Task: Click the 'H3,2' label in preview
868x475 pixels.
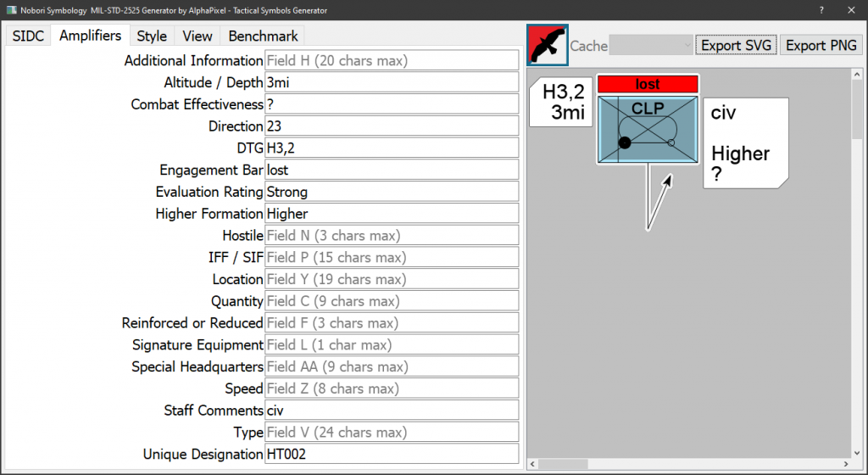Action: [x=564, y=92]
